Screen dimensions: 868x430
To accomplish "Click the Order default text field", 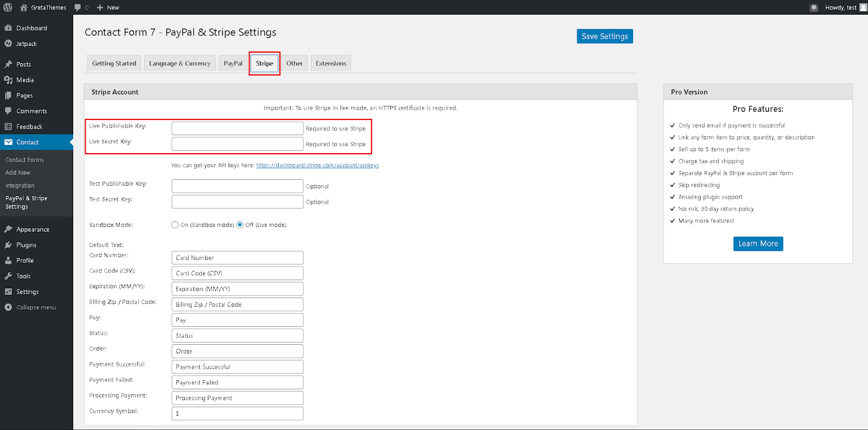I will [x=238, y=351].
